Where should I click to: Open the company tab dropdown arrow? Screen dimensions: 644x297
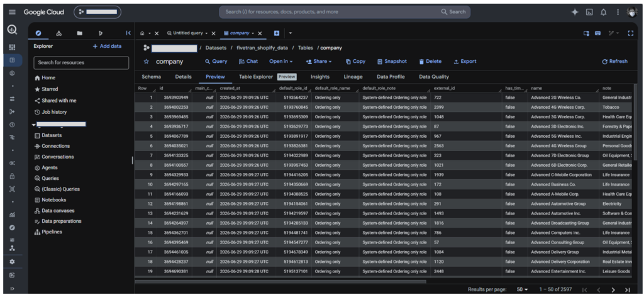pos(253,33)
